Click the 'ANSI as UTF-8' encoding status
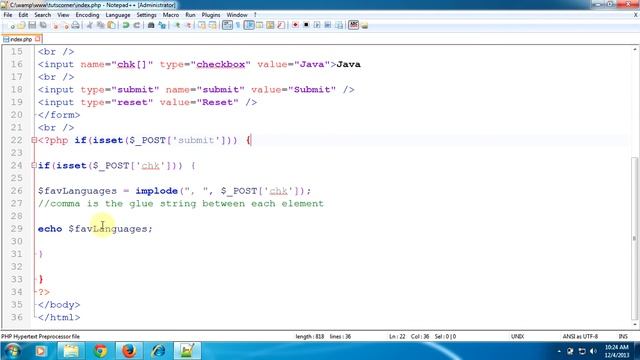The width and height of the screenshot is (640, 360). [580, 337]
